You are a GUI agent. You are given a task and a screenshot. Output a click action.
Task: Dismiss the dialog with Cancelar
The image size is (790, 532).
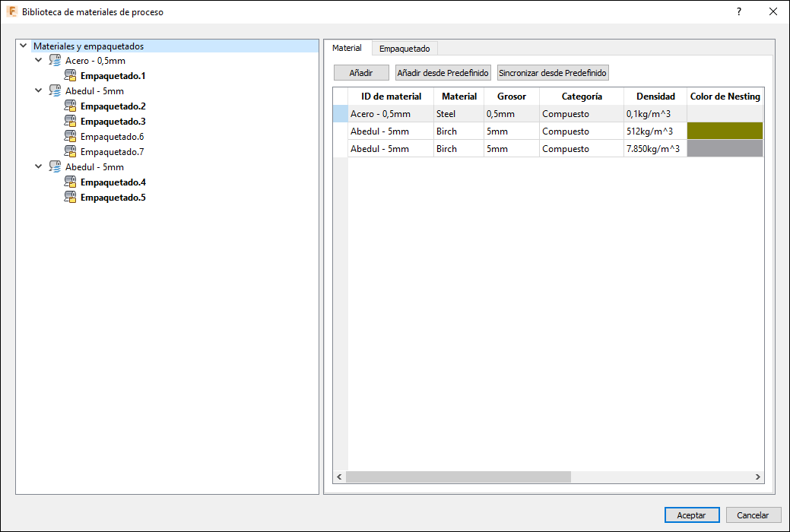tap(754, 515)
